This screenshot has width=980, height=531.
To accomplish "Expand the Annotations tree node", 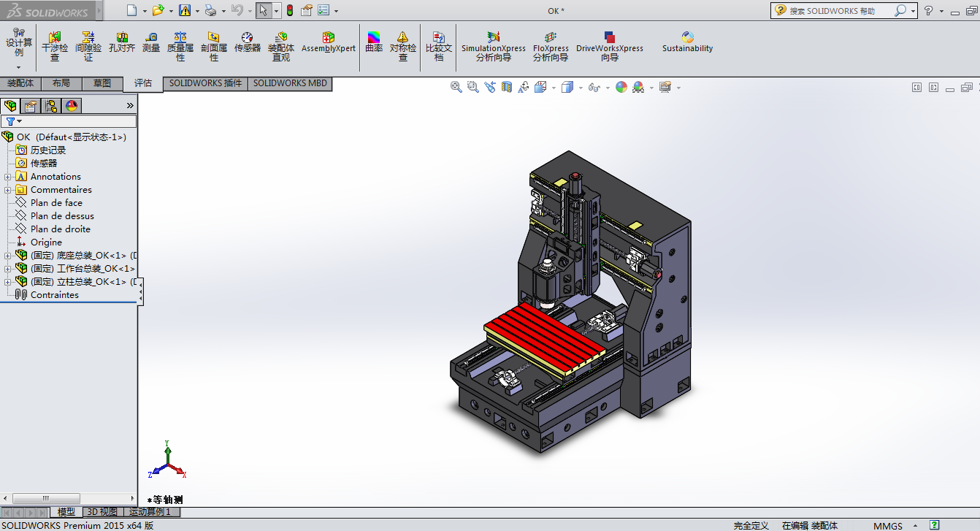I will (8, 177).
